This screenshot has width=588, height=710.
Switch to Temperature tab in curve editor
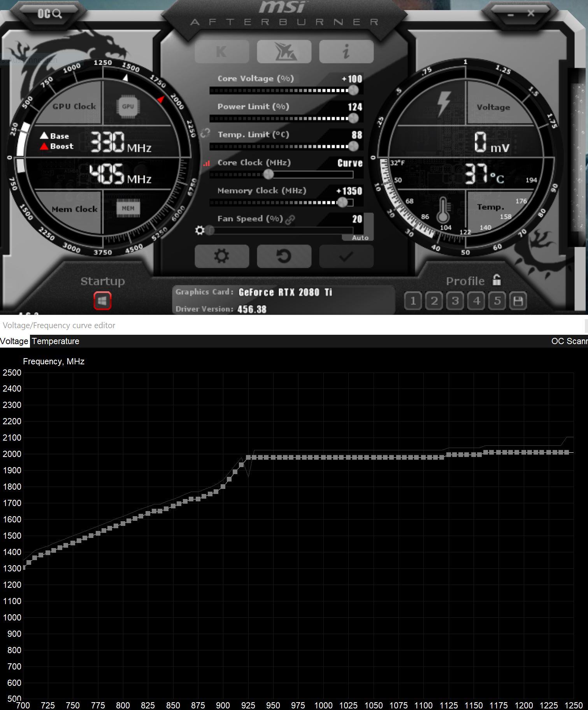[x=56, y=341]
